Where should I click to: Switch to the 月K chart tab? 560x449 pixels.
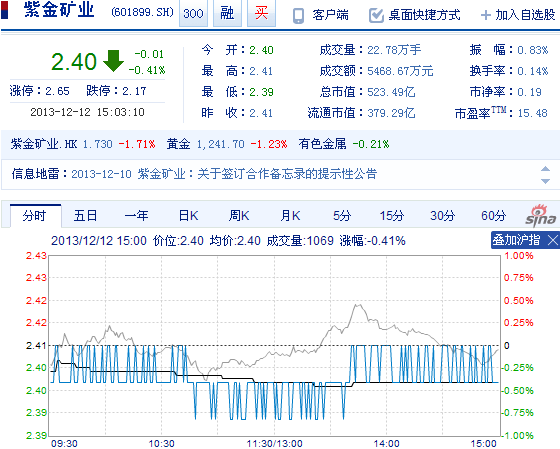(x=290, y=216)
